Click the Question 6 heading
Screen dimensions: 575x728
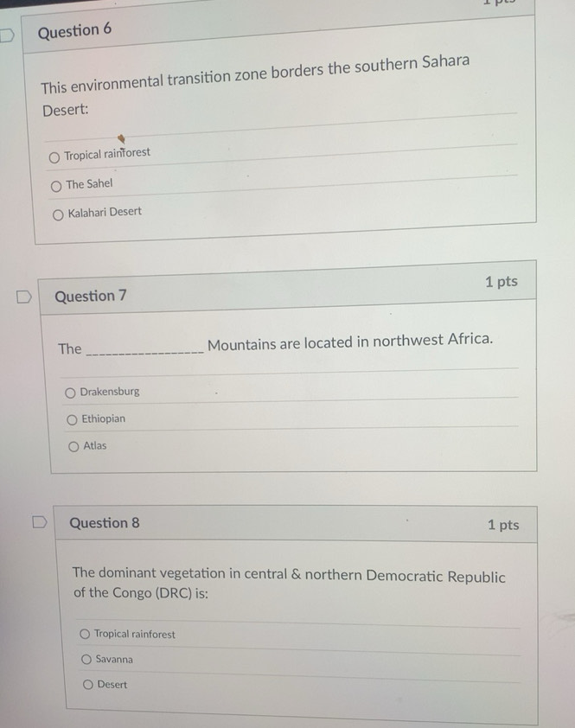[75, 31]
